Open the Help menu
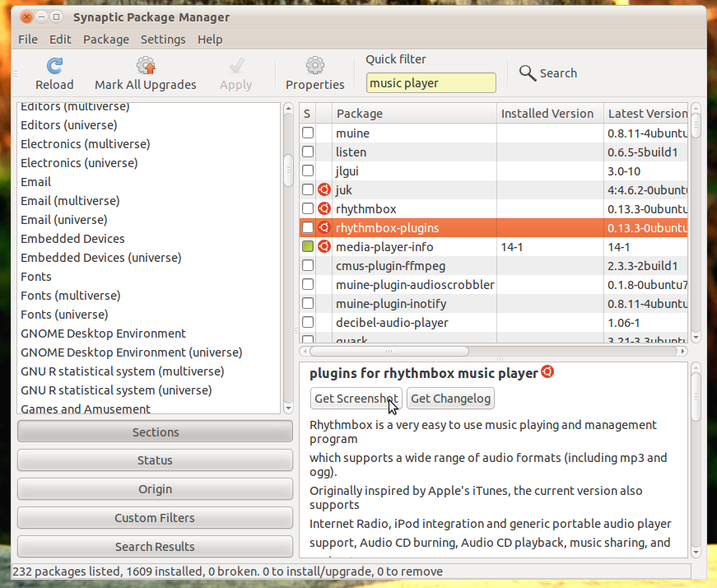Viewport: 717px width, 588px height. [x=210, y=40]
